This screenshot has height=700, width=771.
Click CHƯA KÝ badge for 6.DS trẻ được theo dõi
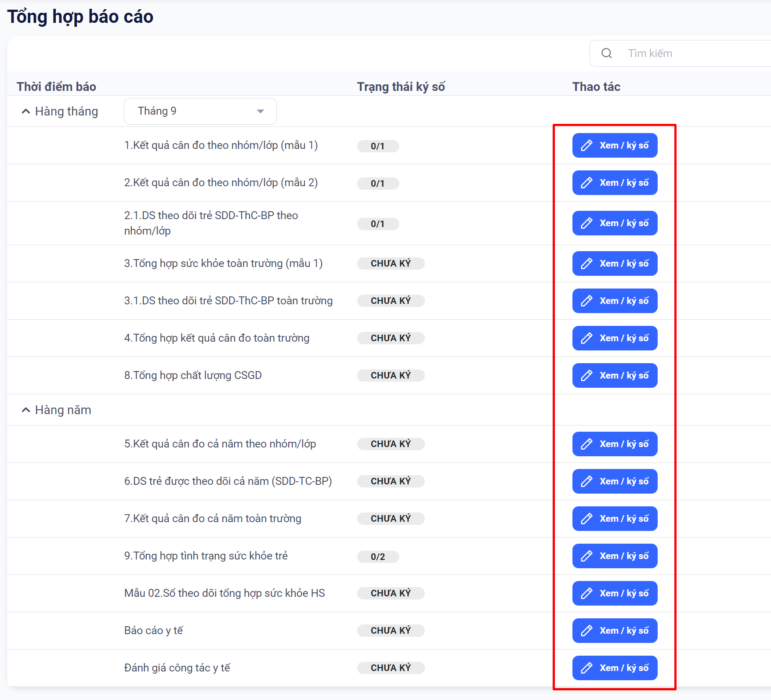(391, 481)
